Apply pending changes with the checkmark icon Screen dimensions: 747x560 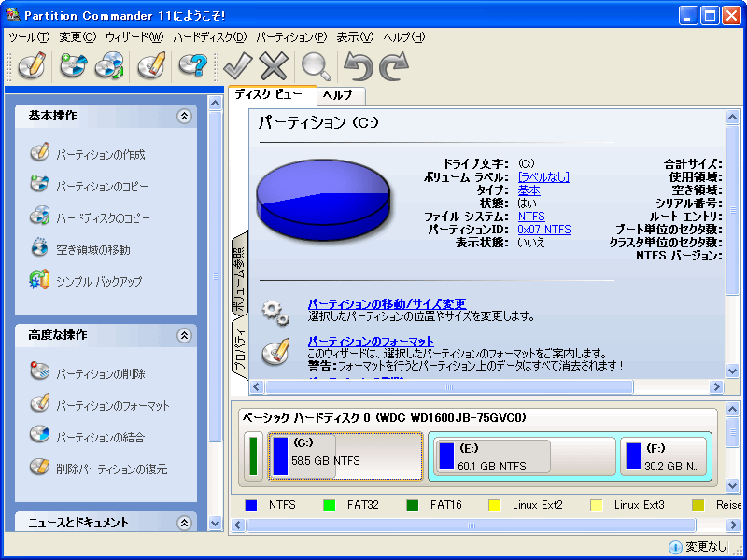(237, 65)
